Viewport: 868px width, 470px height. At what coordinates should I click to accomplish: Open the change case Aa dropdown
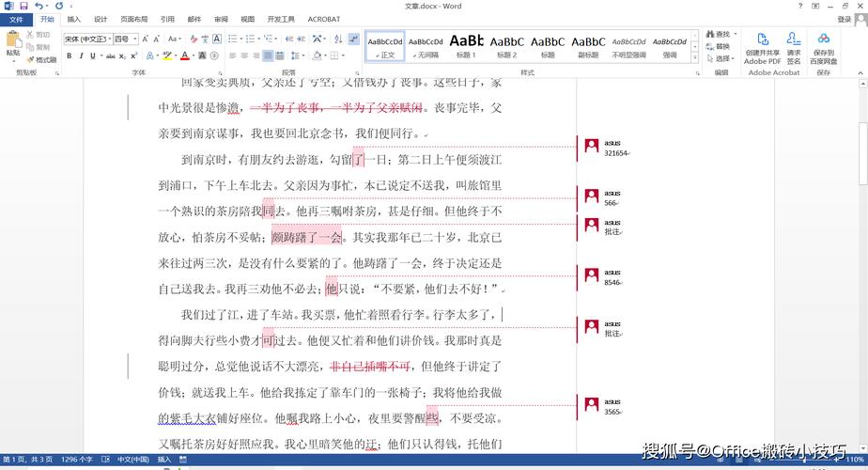175,39
